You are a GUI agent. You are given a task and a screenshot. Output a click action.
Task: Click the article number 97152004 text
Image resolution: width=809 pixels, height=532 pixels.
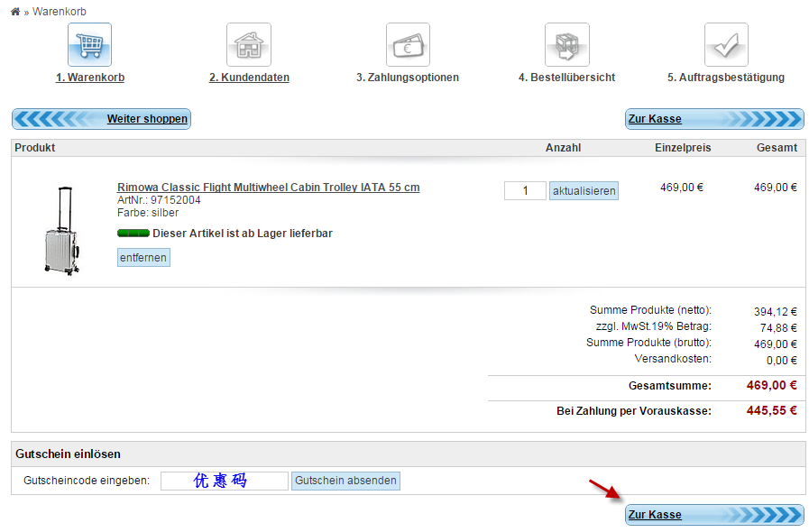click(x=176, y=200)
